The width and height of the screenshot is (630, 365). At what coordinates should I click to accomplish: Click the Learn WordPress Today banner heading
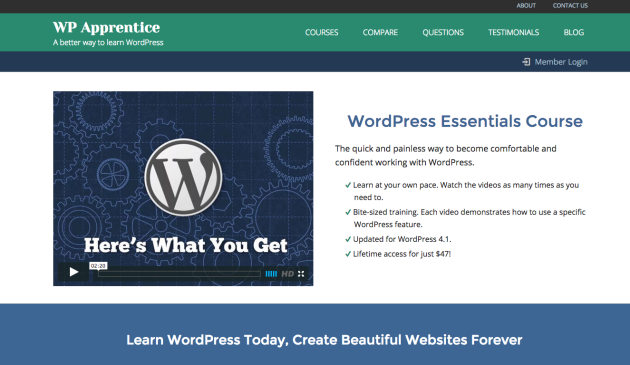(324, 340)
